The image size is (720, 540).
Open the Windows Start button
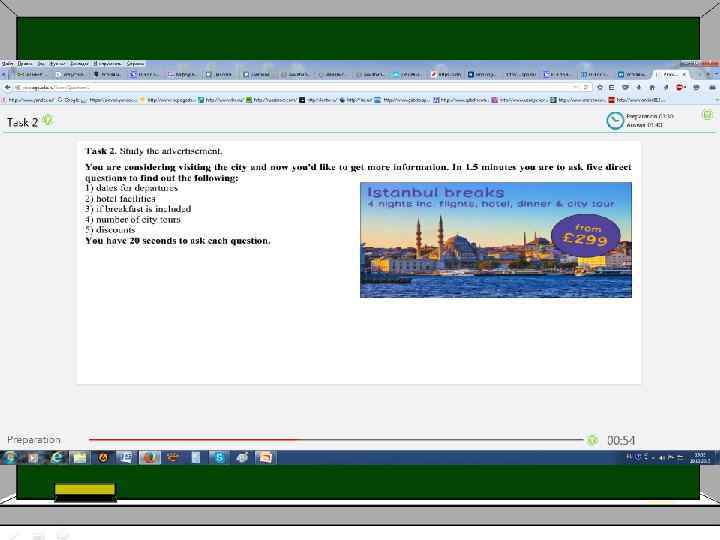pos(9,457)
